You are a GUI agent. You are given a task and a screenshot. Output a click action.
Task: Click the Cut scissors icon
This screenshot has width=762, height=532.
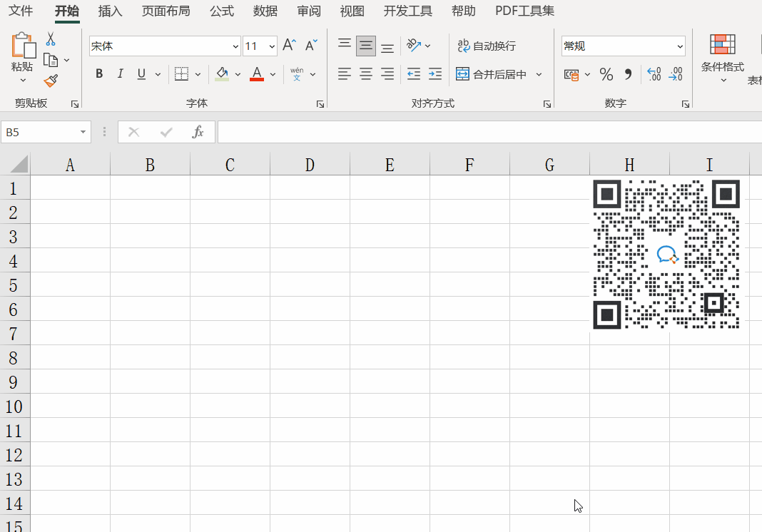click(x=51, y=39)
